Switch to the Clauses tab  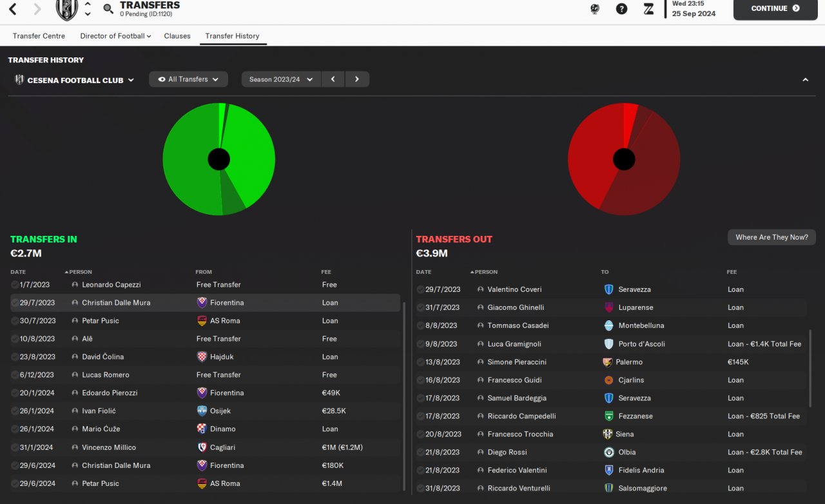point(177,36)
